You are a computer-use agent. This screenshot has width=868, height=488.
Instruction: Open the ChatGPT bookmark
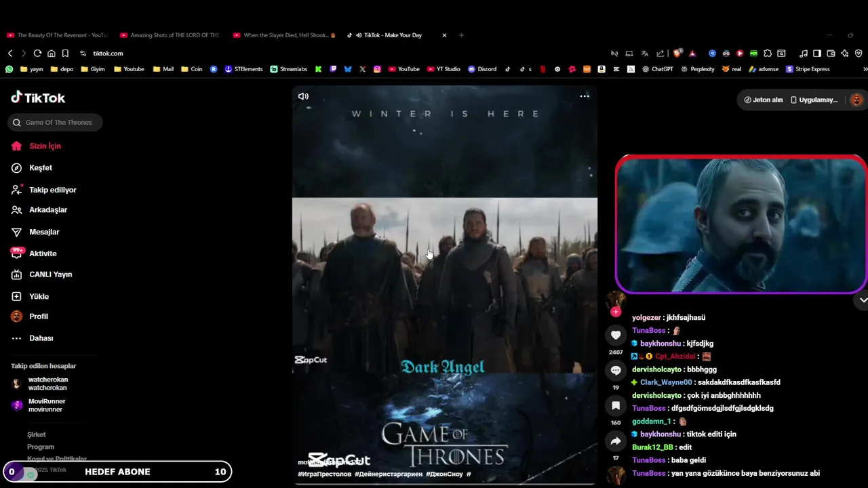tap(658, 69)
